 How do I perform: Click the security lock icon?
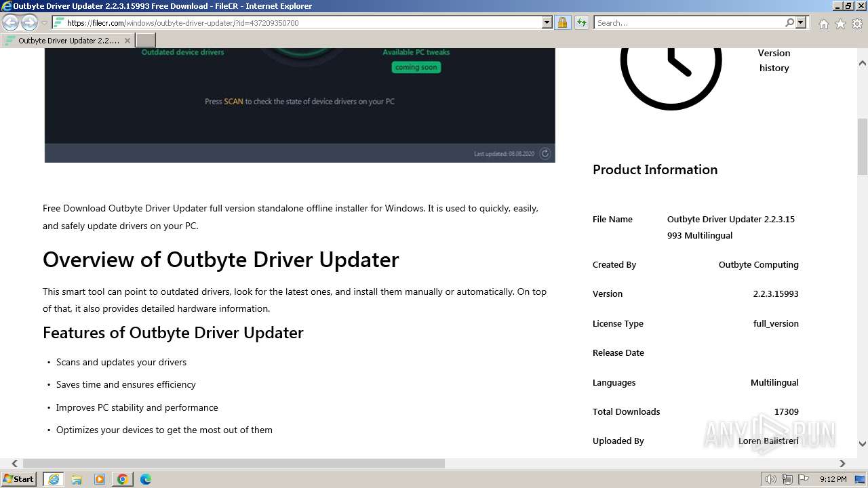(562, 22)
